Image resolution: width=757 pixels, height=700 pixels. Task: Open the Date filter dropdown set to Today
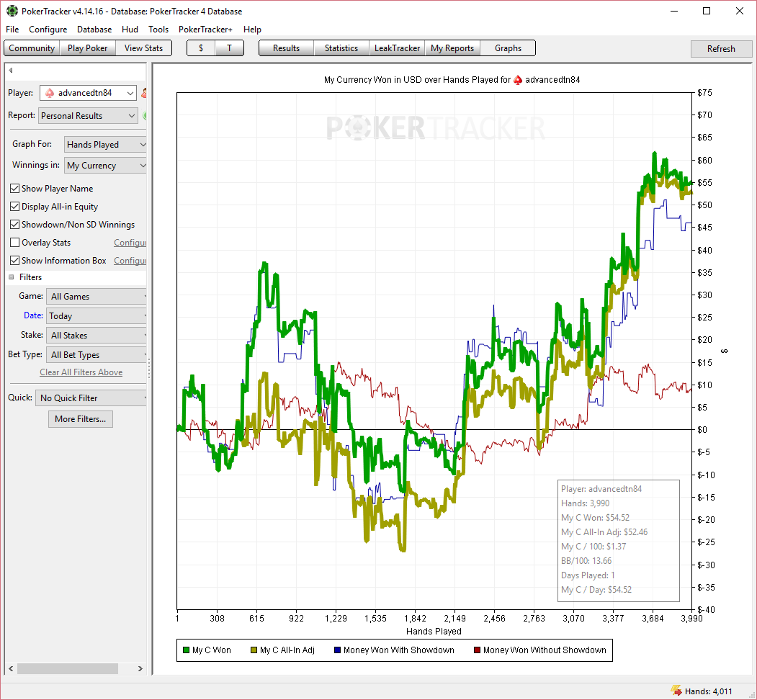coord(96,315)
